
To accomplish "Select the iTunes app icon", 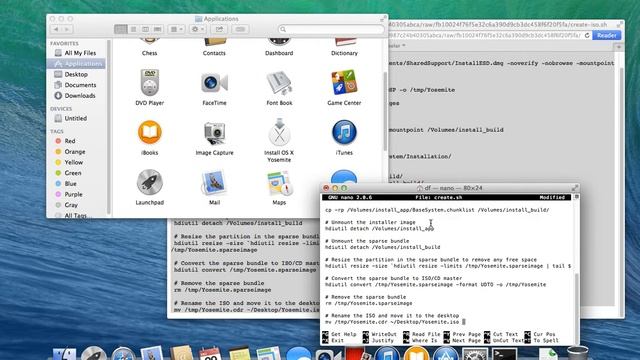I will point(344,132).
